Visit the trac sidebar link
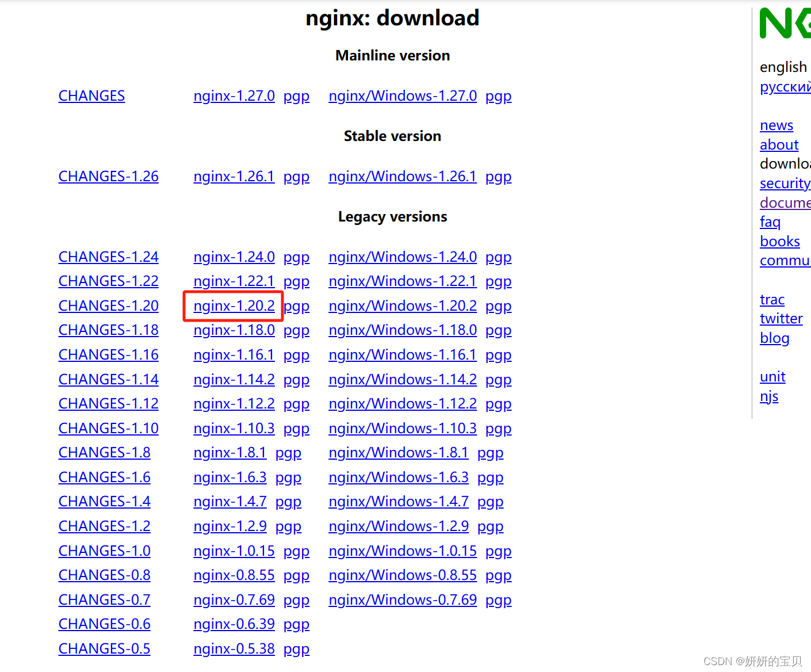The image size is (811, 672). coord(772,300)
